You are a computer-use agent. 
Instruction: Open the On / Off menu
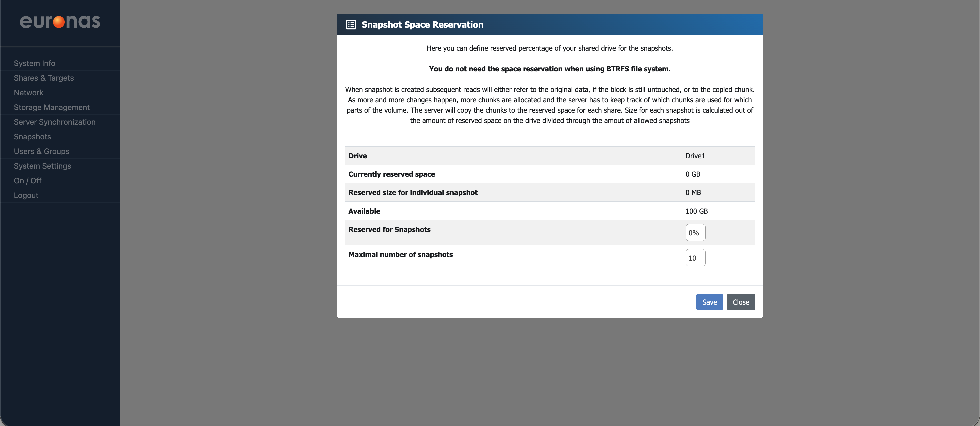(28, 181)
